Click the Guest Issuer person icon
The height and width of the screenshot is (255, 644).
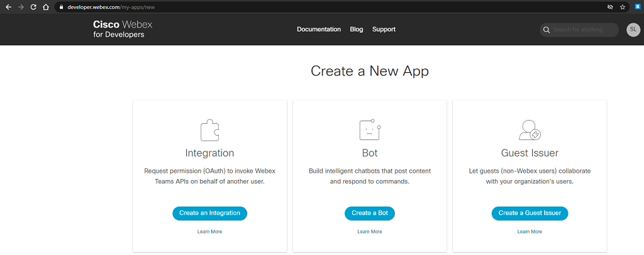(x=530, y=130)
